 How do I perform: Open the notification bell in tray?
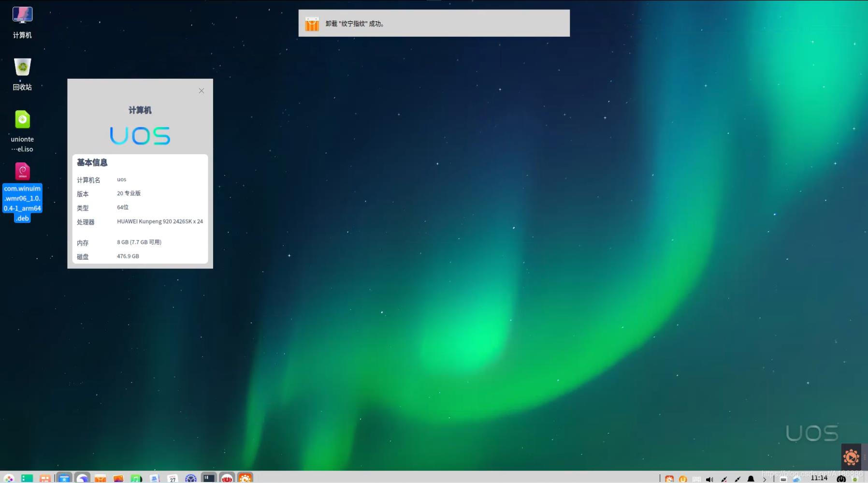coord(751,479)
